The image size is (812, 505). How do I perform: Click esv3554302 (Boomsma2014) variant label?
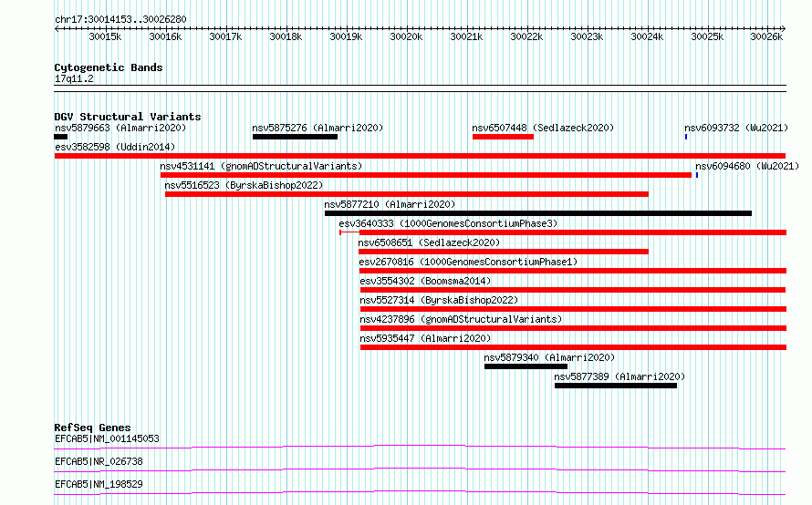tap(425, 281)
